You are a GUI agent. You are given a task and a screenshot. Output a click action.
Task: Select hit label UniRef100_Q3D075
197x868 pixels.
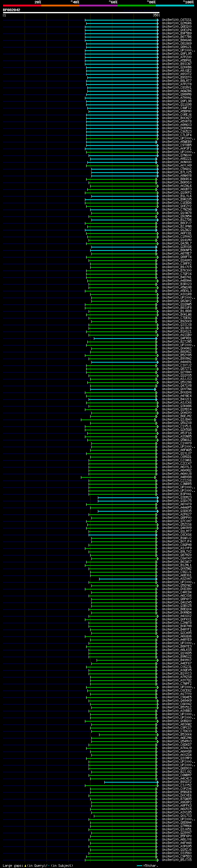point(176,501)
